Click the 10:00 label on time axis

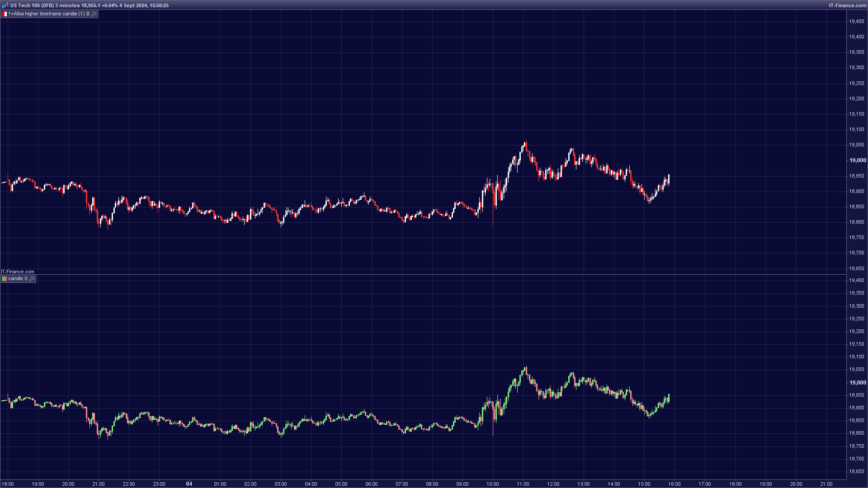[x=493, y=484]
